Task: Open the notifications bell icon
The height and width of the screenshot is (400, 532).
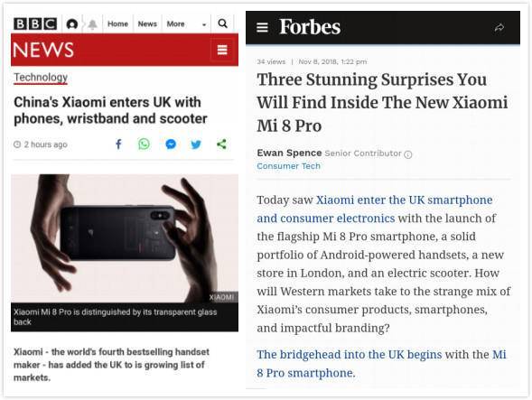Action: click(x=92, y=24)
